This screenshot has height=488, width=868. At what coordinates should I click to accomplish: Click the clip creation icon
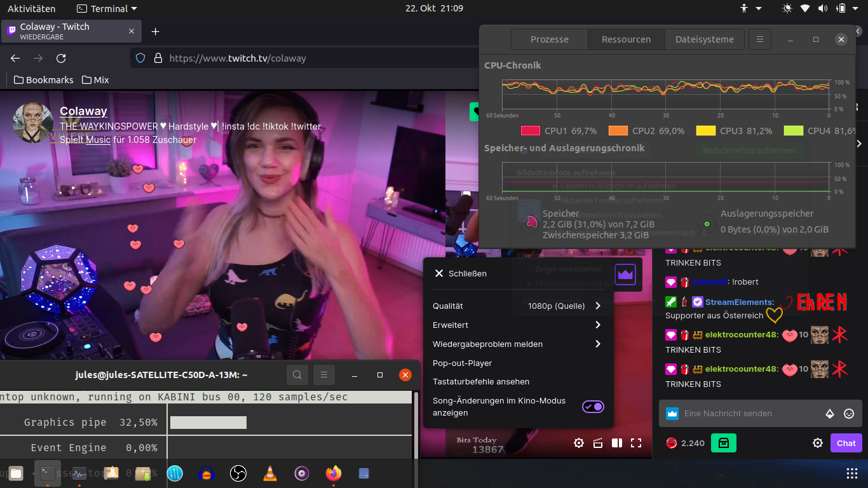(597, 443)
